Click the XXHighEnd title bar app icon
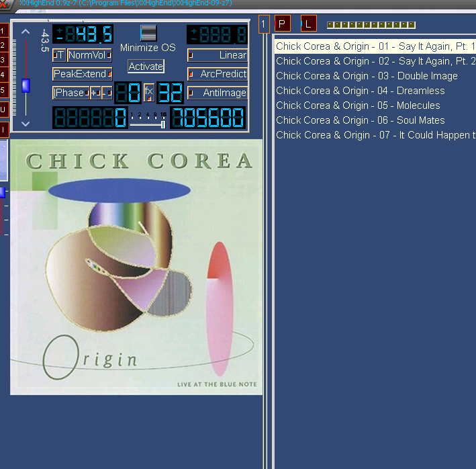Viewport: 476px width, 469px height. (3, 4)
